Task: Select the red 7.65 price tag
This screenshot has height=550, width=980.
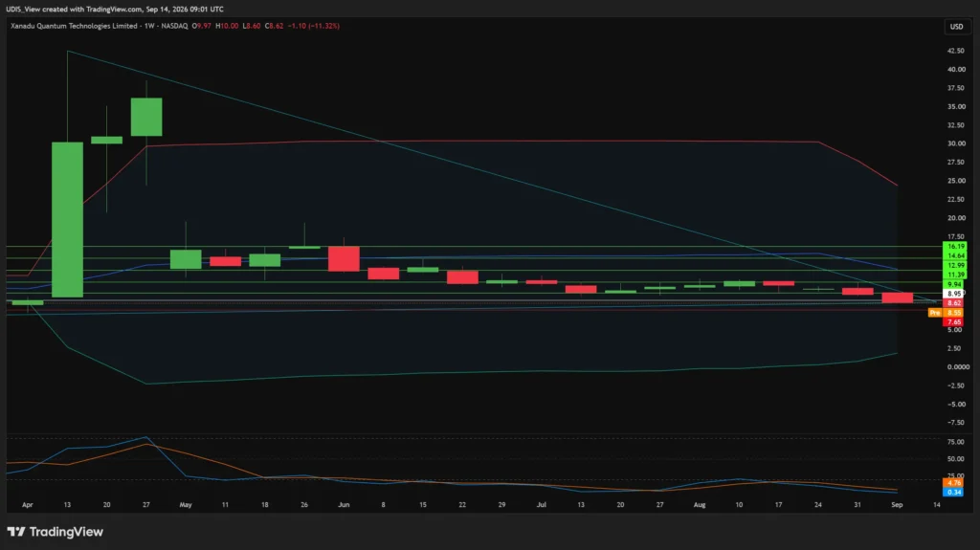Action: [x=954, y=322]
